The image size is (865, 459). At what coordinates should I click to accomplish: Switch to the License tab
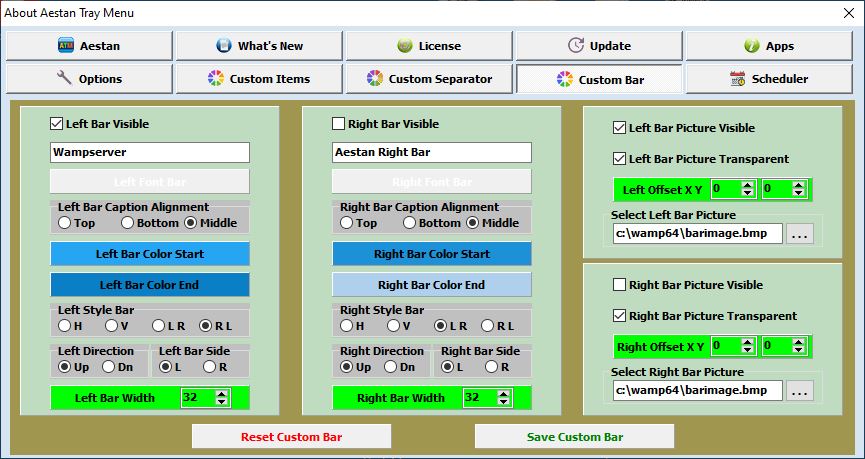tap(429, 46)
